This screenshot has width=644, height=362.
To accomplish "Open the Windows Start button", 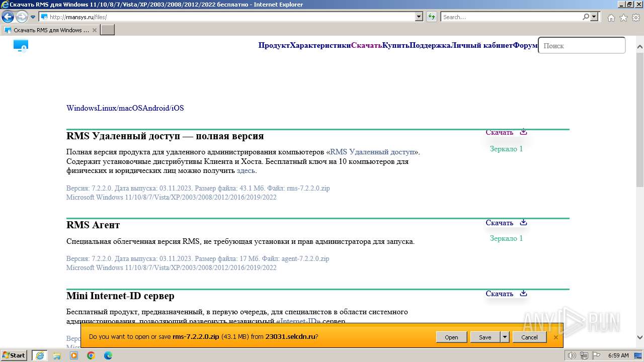I will 14,355.
